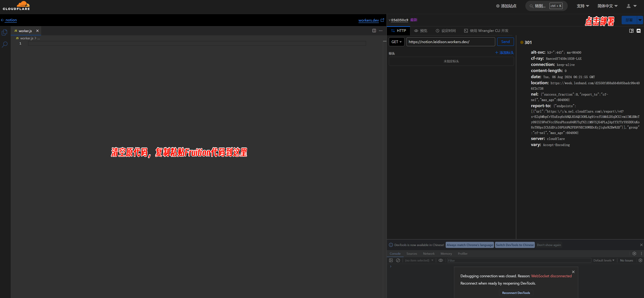Open the editor more actions ellipsis
The image size is (644, 298).
[381, 31]
